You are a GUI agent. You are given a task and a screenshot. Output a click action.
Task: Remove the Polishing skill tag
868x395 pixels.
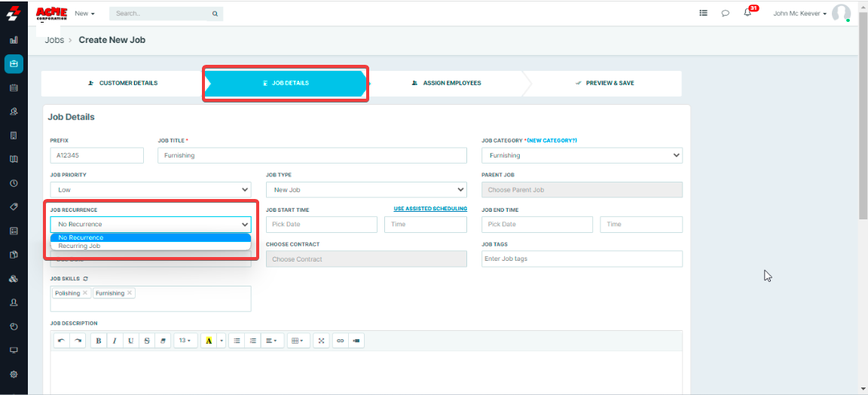point(85,293)
